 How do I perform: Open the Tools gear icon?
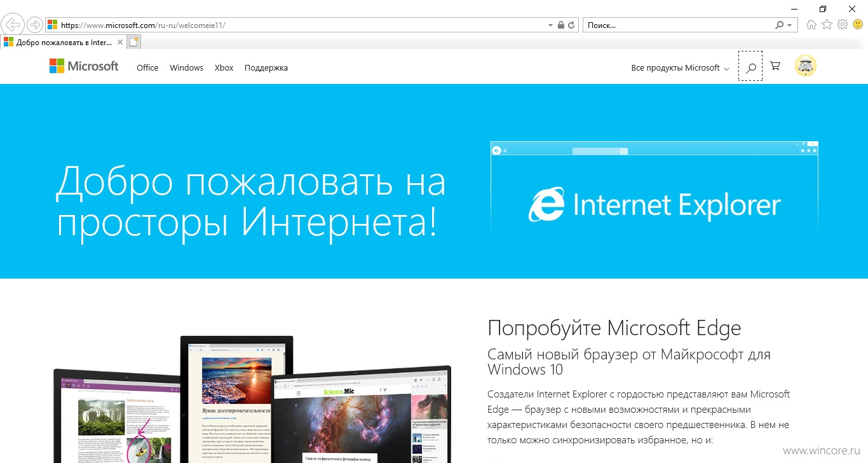[x=843, y=25]
